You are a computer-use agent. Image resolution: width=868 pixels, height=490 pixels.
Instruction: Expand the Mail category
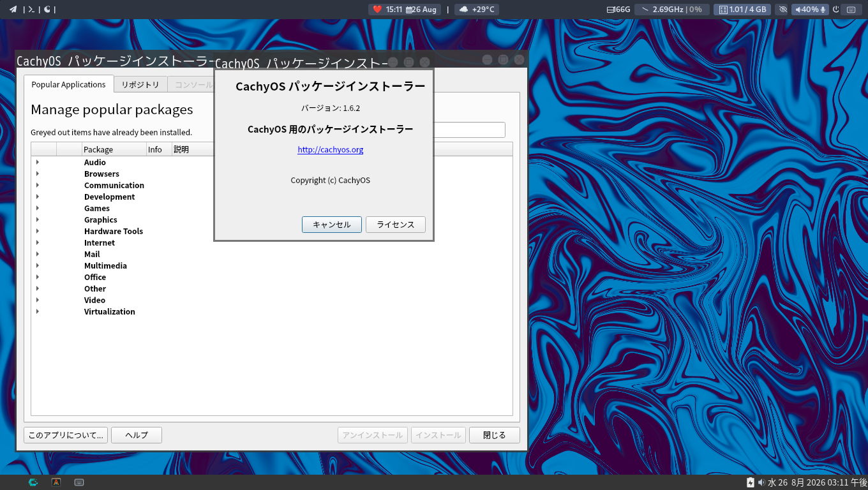(x=38, y=254)
